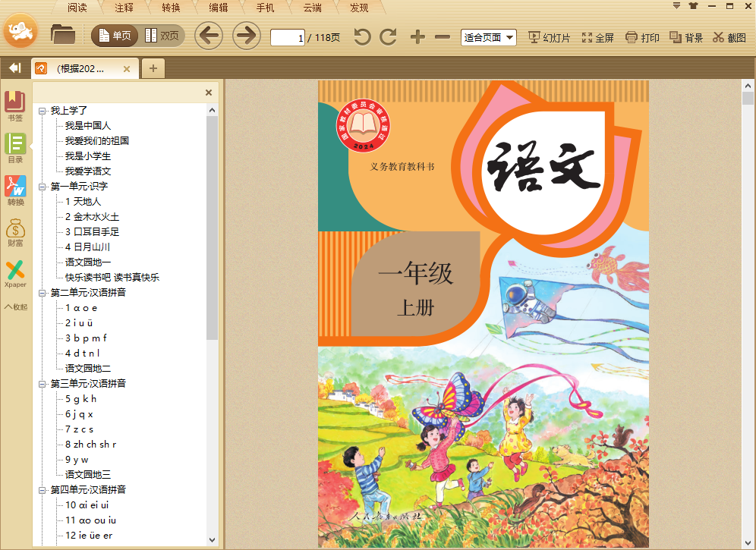The image size is (756, 550).
Task: Open file with the folder icon
Action: click(x=63, y=35)
